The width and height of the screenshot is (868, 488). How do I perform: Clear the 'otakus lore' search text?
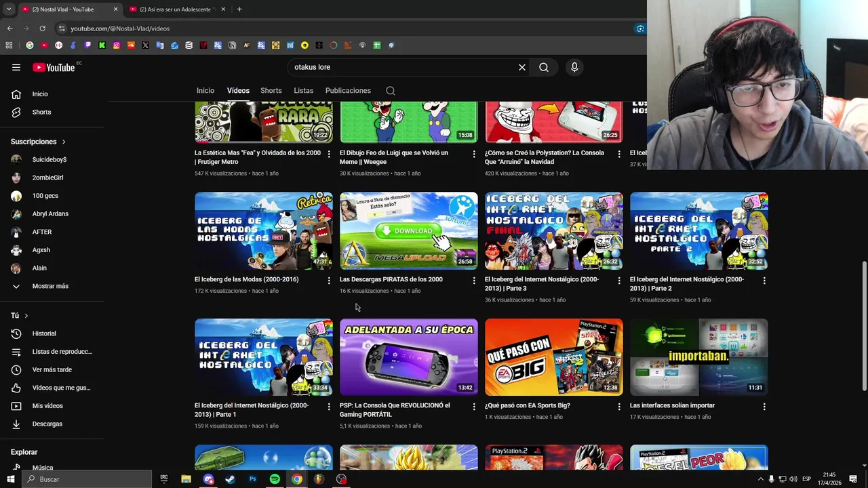[x=522, y=67]
